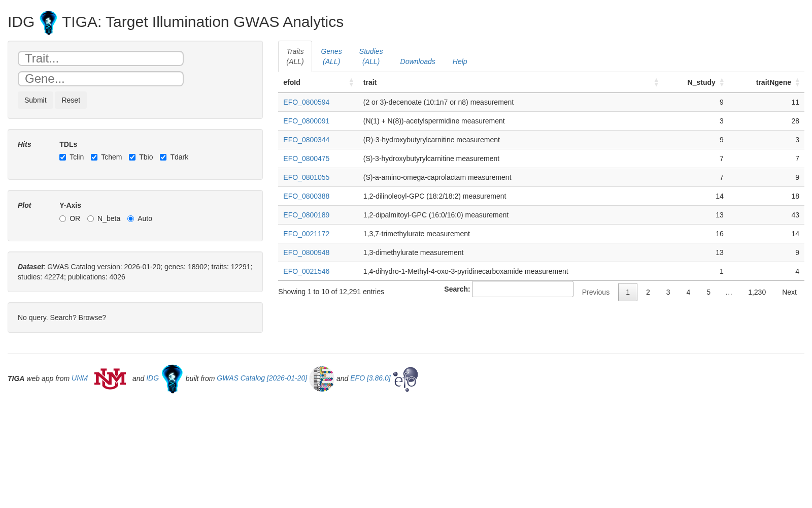
Task: Uncheck the Tchem checkbox
Action: (94, 157)
